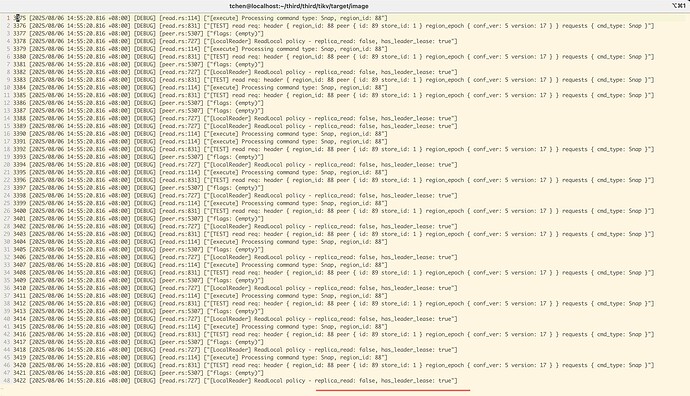
Task: Click LocalReader ReadLocal policy entry 3382
Action: click(x=235, y=72)
